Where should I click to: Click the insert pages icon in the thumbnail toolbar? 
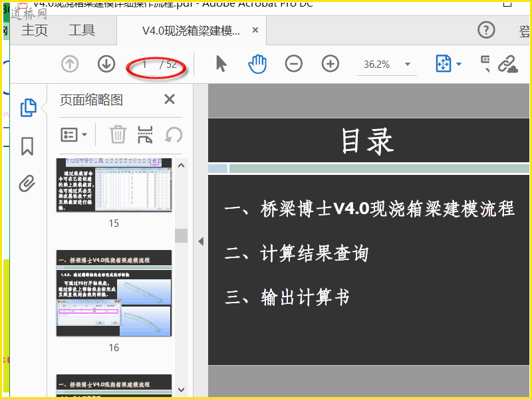pyautogui.click(x=145, y=134)
